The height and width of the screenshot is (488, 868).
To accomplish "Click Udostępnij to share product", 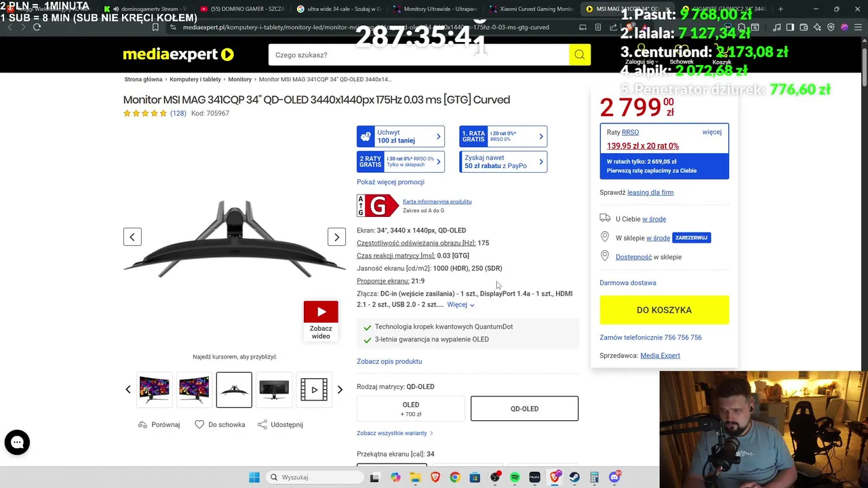I will (x=280, y=424).
